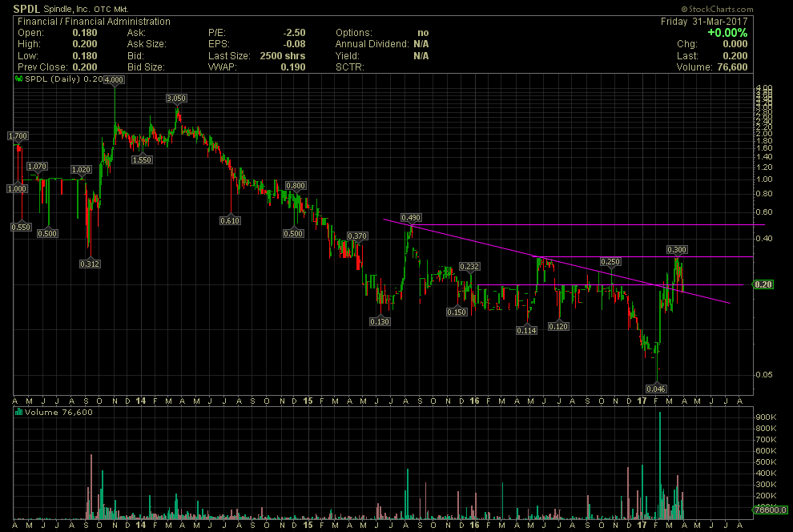Select the Financial / Financial Administration sector text
793x532 pixels.
(x=94, y=22)
